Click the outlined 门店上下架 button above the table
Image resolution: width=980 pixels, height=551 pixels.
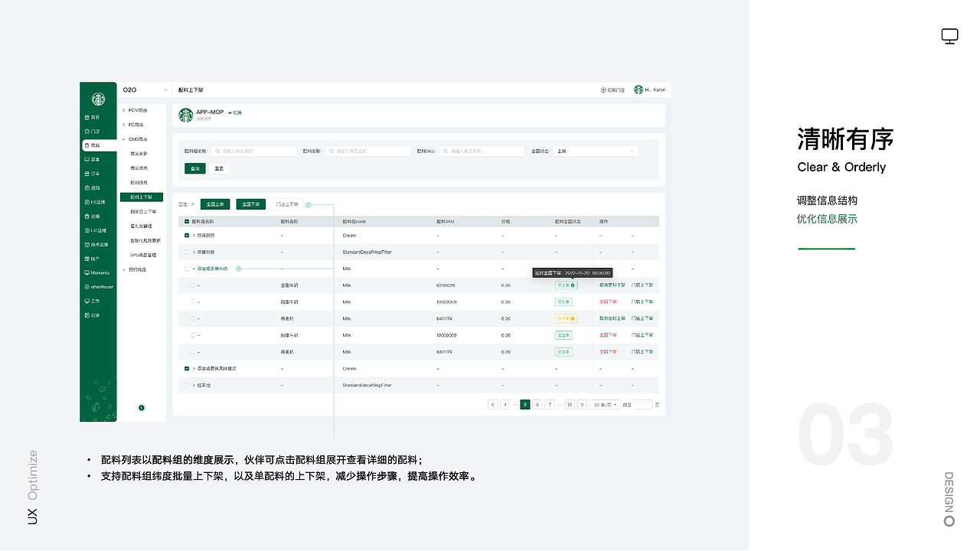287,204
